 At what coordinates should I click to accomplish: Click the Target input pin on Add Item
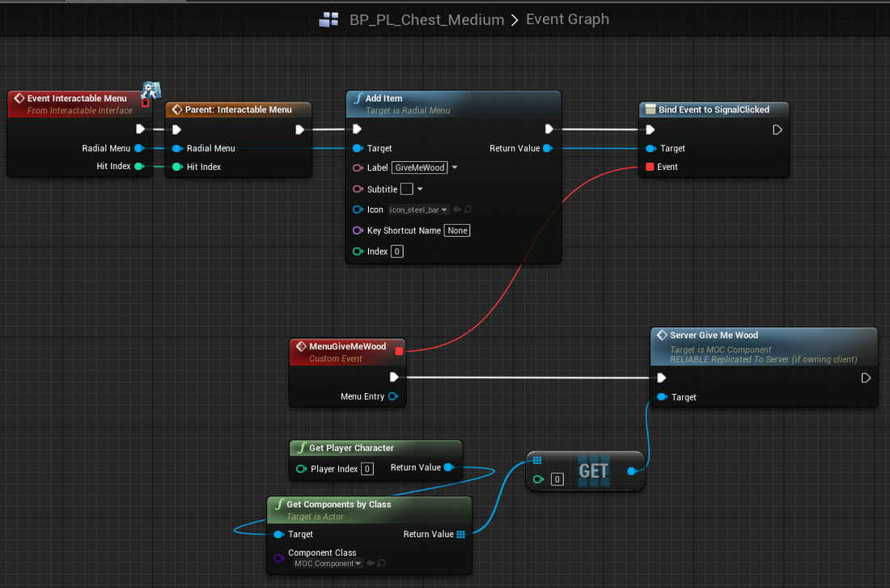(x=358, y=148)
